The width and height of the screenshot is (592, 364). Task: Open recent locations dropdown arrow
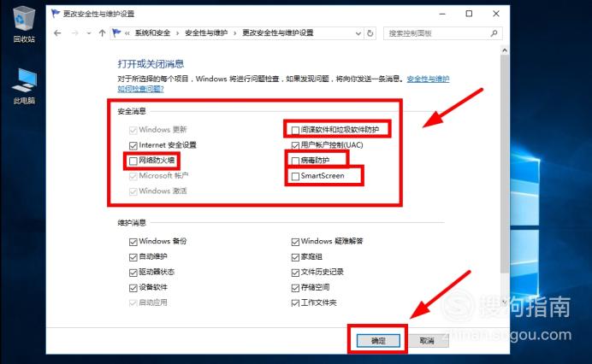pyautogui.click(x=89, y=33)
